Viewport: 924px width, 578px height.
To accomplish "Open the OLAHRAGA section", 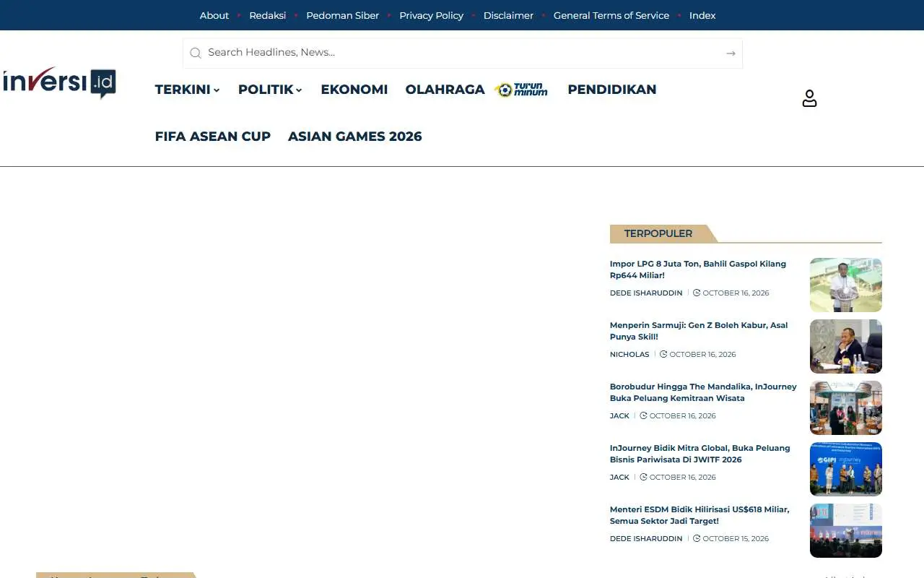I will tap(445, 90).
